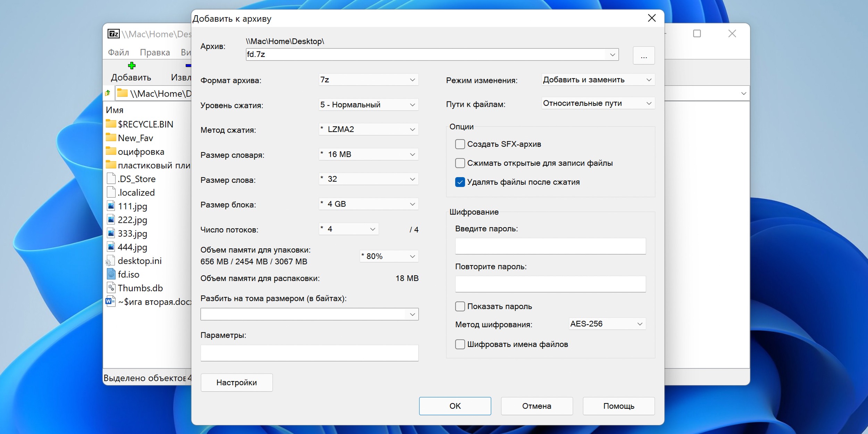Click the green plus Добавить toolbar icon
The image size is (868, 434).
(132, 66)
